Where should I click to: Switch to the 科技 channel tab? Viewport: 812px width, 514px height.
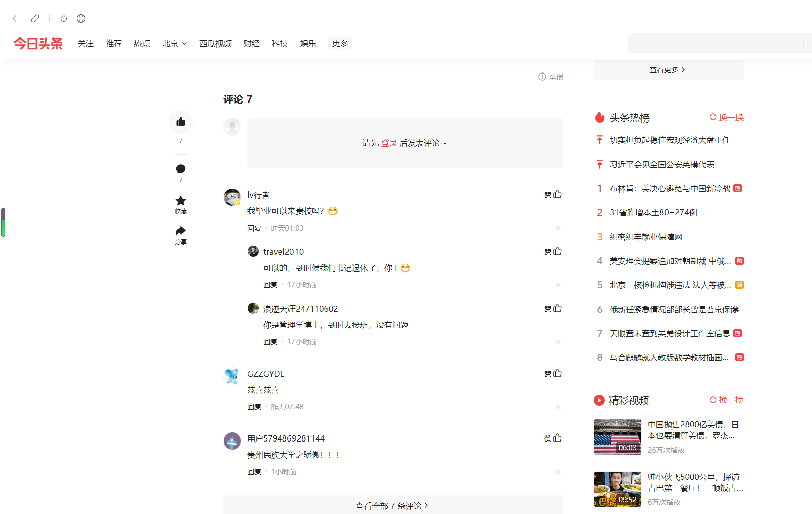[x=279, y=44]
